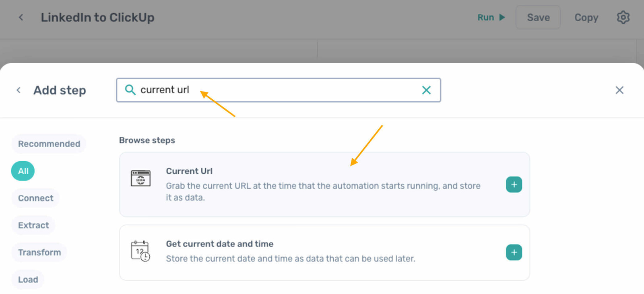Save the playbook
The width and height of the screenshot is (644, 294).
[x=538, y=17]
